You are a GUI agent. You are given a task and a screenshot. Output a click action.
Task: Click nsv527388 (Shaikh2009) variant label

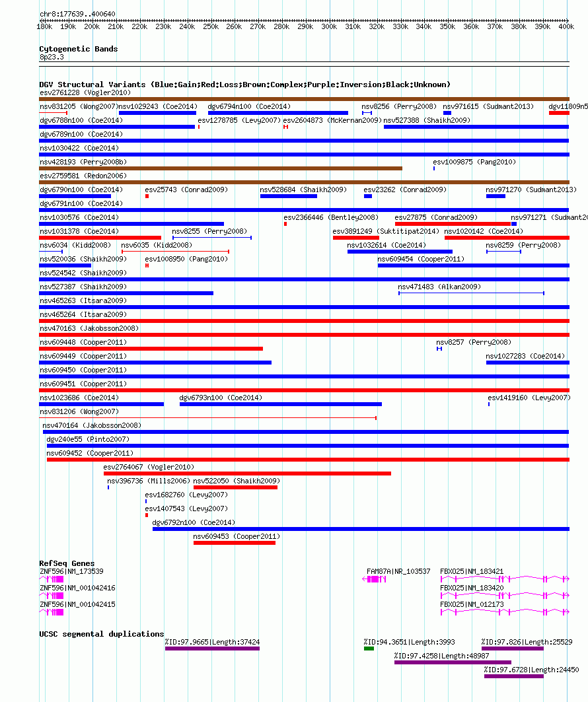427,120
